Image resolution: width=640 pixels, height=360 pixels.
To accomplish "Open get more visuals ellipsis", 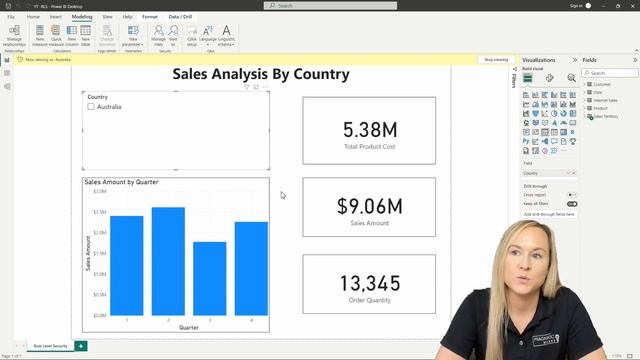I will 563,151.
